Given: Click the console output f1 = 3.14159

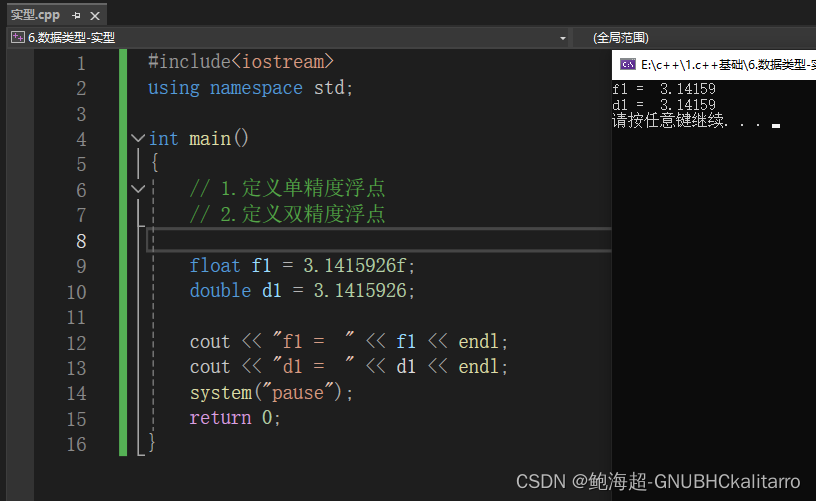Looking at the screenshot, I should point(664,89).
